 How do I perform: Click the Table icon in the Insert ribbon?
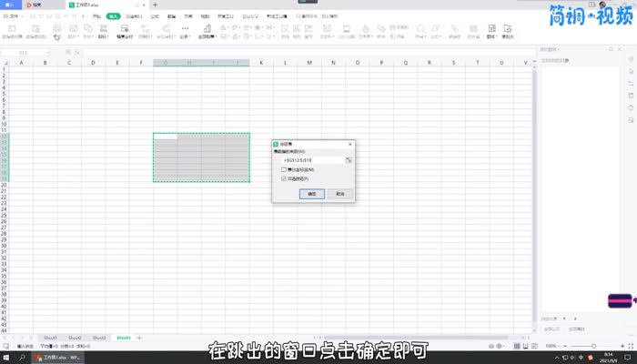[57, 31]
